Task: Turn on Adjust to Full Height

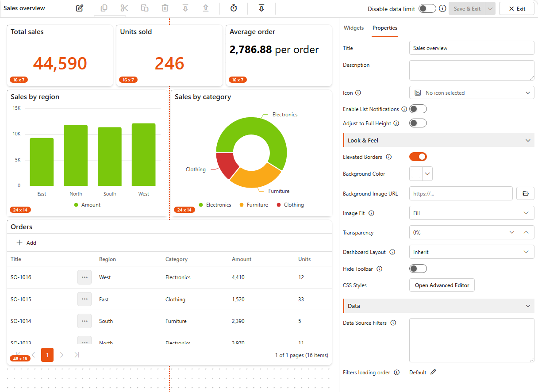Action: coord(418,123)
